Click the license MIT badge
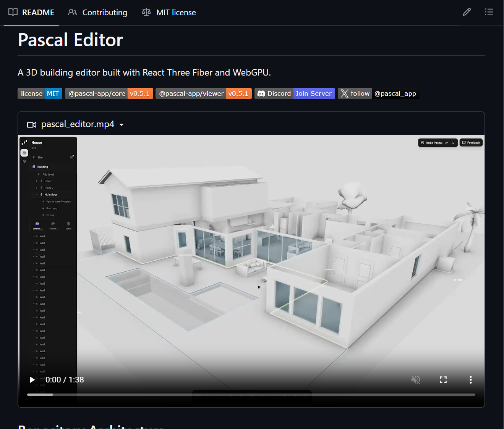The height and width of the screenshot is (429, 504). click(x=40, y=94)
